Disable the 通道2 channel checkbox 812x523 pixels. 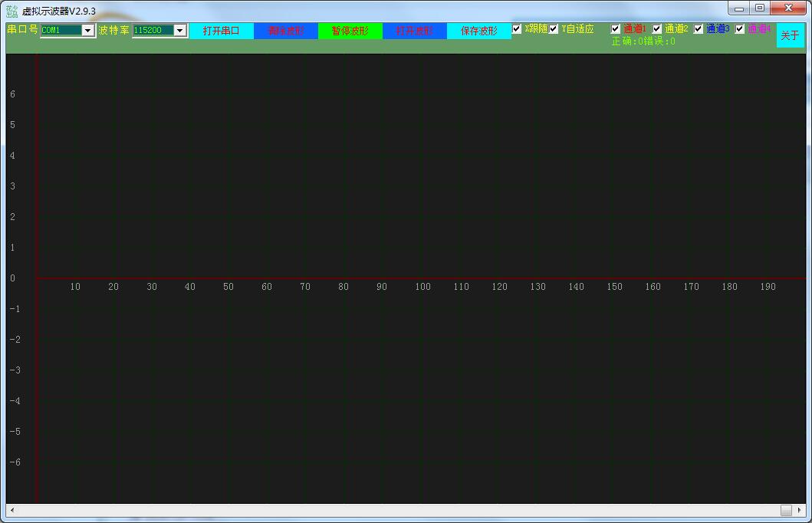tap(656, 29)
